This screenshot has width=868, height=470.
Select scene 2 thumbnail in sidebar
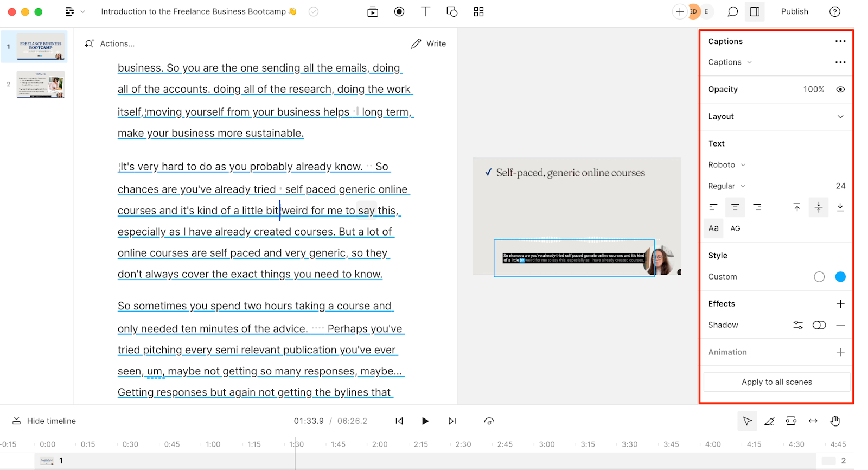(x=41, y=84)
